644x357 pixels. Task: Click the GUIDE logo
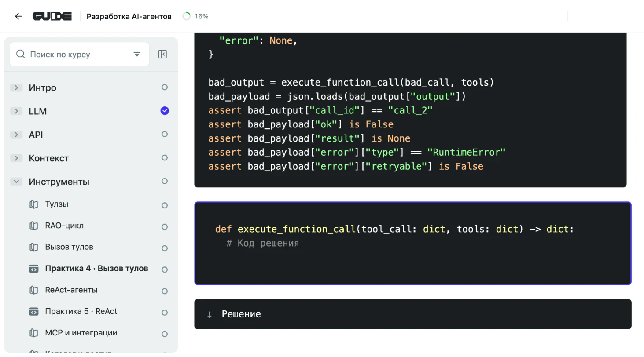click(x=52, y=16)
